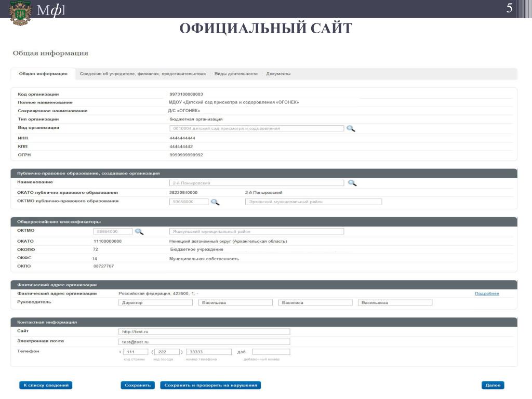Click Сохранить и проверить на нарушения button
This screenshot has height=399, width=532.
(210, 385)
